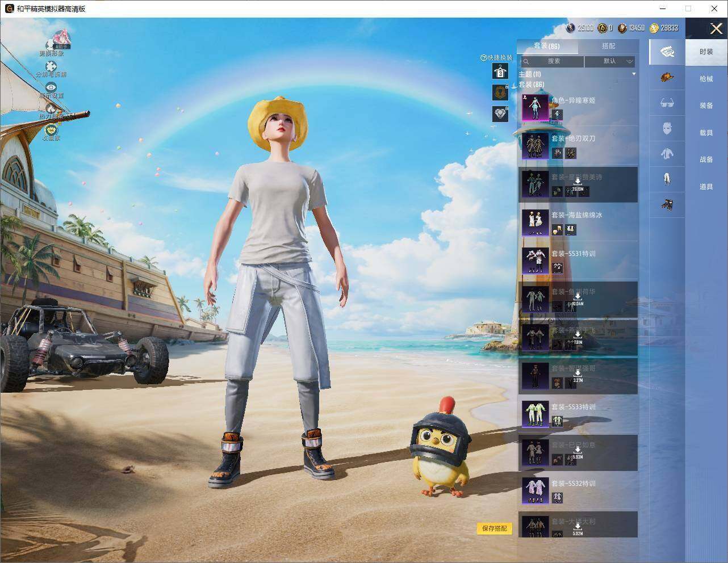The width and height of the screenshot is (728, 563).
Task: Click the 25100 currency icon
Action: [571, 28]
